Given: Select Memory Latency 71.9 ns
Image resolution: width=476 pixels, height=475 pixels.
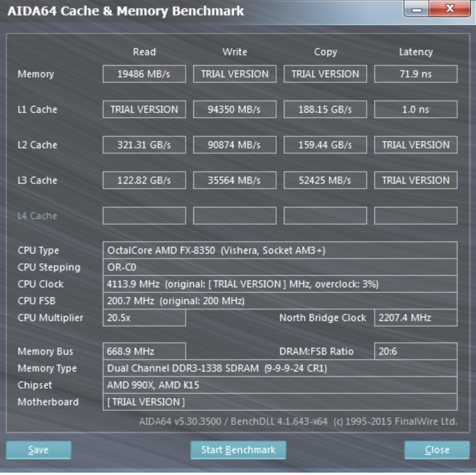Looking at the screenshot, I should pyautogui.click(x=416, y=74).
